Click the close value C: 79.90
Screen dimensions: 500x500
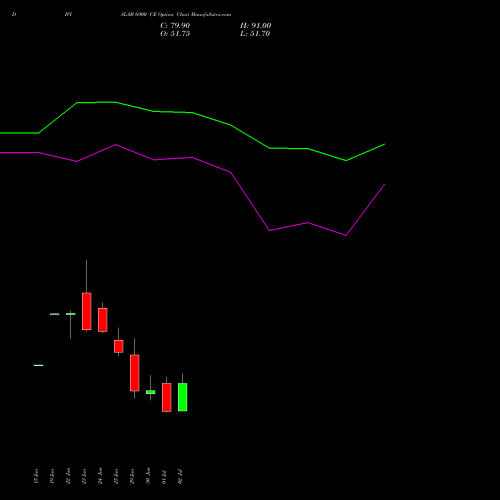(175, 26)
